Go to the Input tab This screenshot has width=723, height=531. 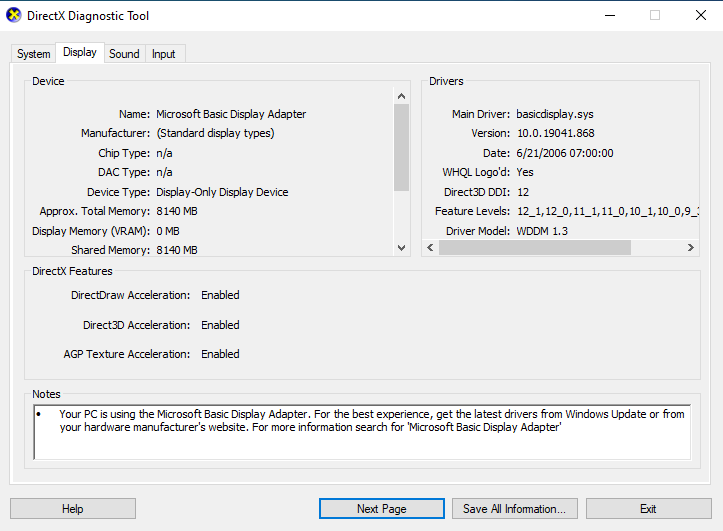[x=163, y=54]
